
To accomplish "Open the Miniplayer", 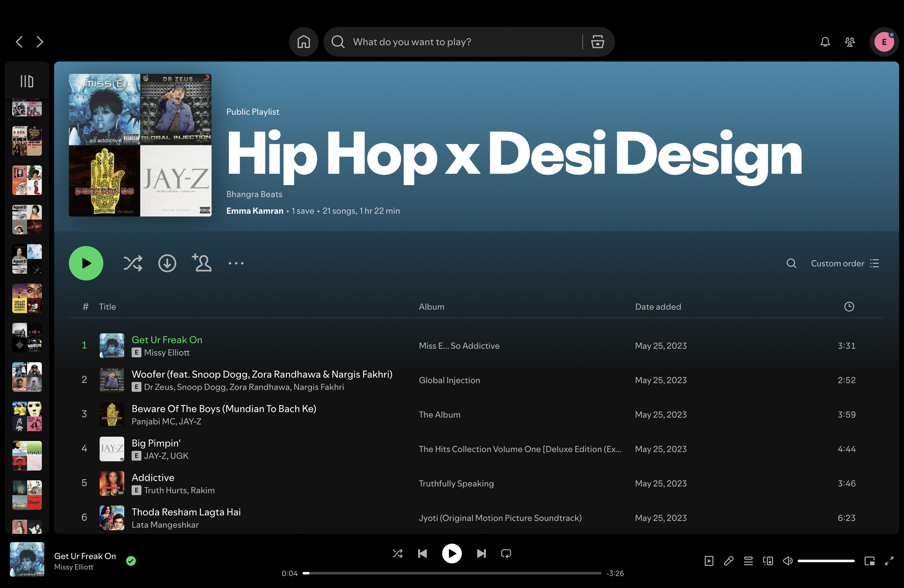I will (869, 561).
